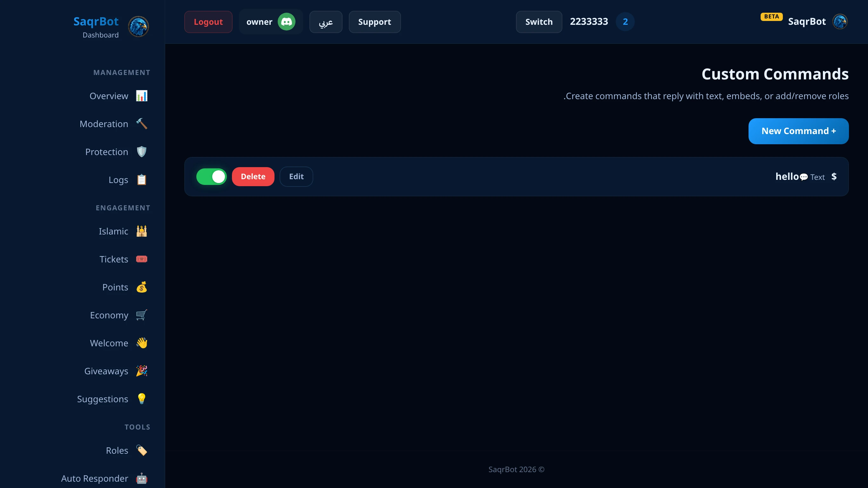This screenshot has height=488, width=868.
Task: Click the Logs clipboard icon
Action: tap(141, 180)
